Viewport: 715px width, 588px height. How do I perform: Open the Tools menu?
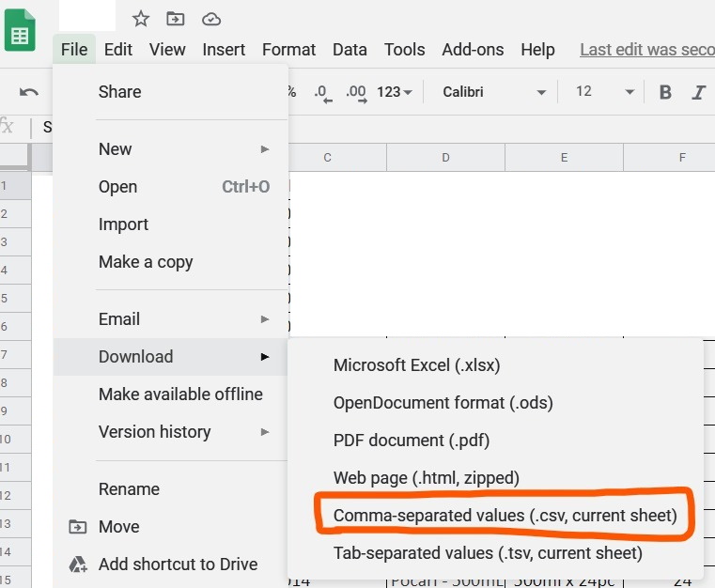pyautogui.click(x=404, y=49)
